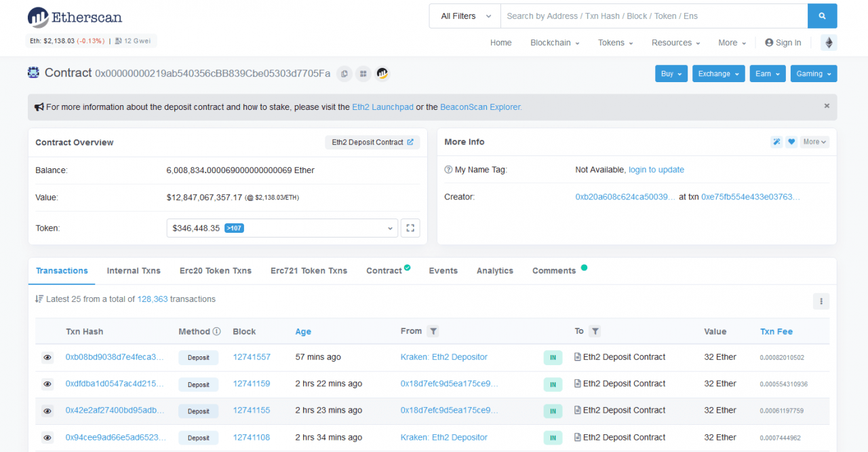868x452 pixels.
Task: Copy the contract address using the copy icon
Action: [344, 73]
